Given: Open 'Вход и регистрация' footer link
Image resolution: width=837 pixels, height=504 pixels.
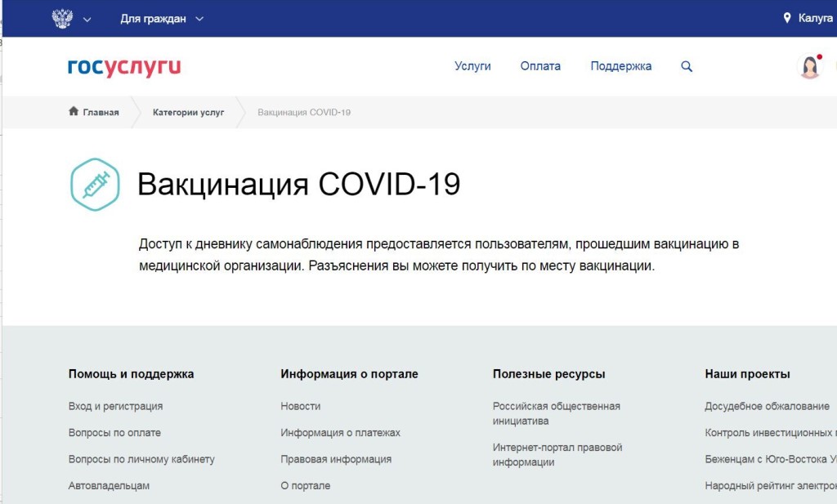Looking at the screenshot, I should [115, 406].
